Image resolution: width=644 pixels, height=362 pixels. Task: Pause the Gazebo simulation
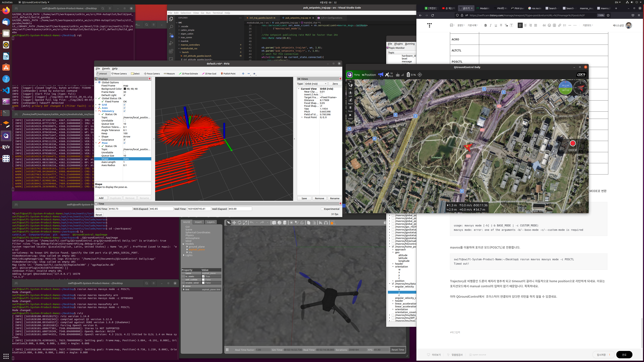(227, 349)
